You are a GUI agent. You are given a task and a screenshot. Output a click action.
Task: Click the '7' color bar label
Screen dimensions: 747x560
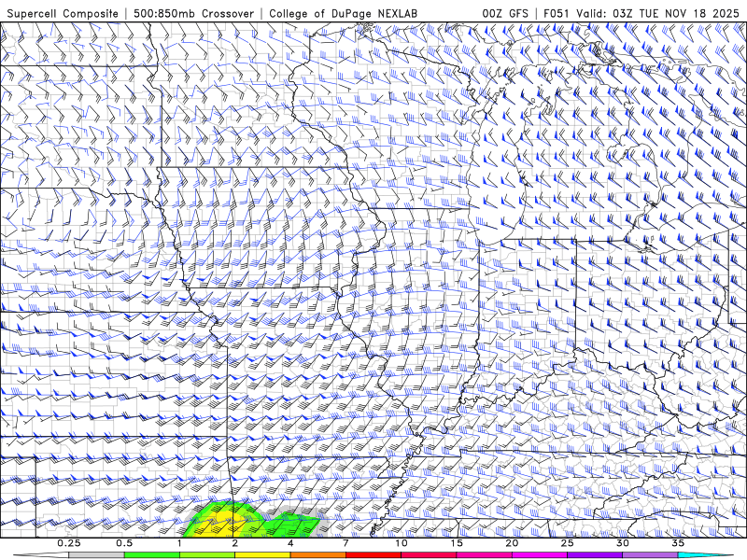(x=345, y=543)
